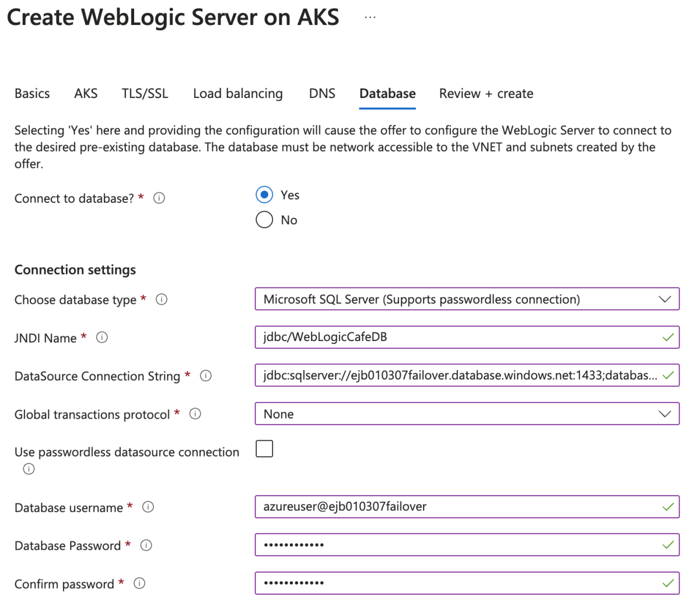700x611 pixels.
Task: Open the database type dropdown
Action: coord(467,299)
